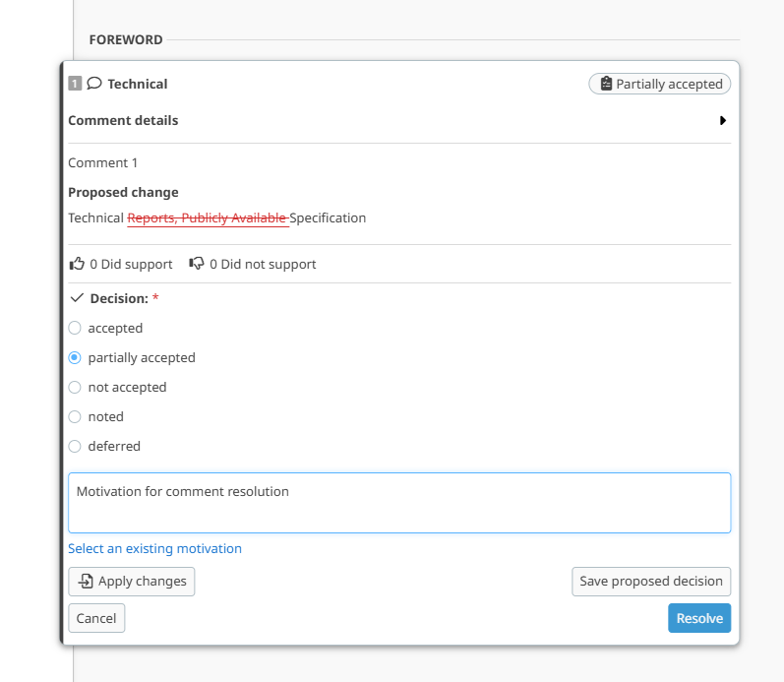Viewport: 784px width, 682px height.
Task: Click Save proposed decision
Action: tap(650, 582)
